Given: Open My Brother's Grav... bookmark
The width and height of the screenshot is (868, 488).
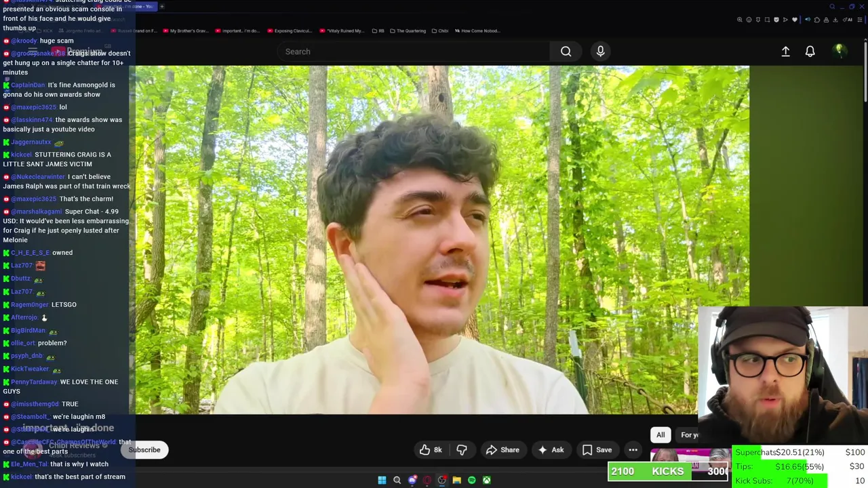Looking at the screenshot, I should [x=185, y=30].
